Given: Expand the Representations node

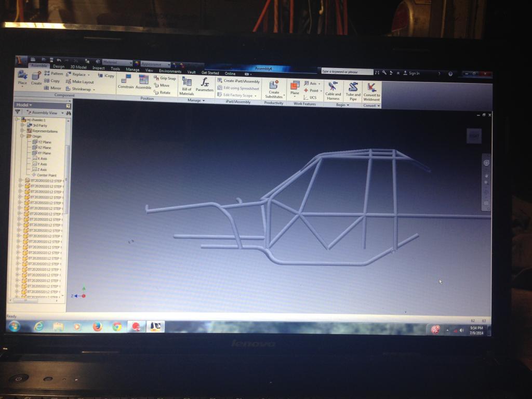Looking at the screenshot, I should 22,130.
